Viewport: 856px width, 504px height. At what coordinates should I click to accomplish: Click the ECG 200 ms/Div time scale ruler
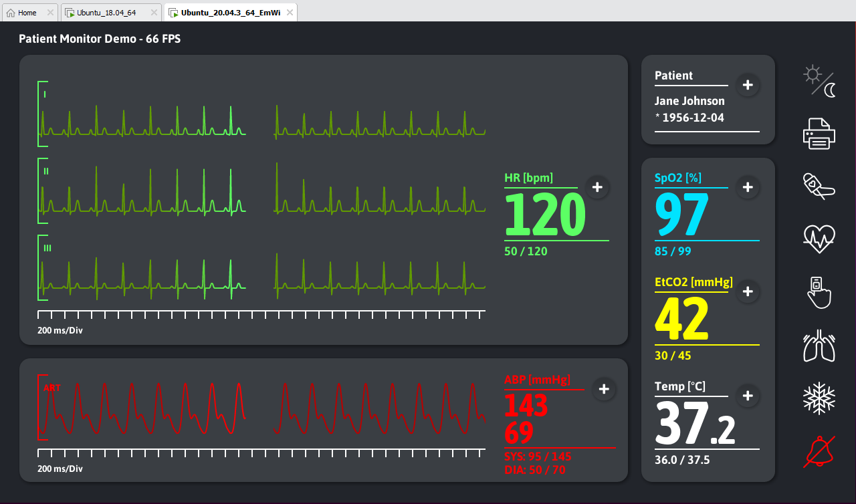261,314
